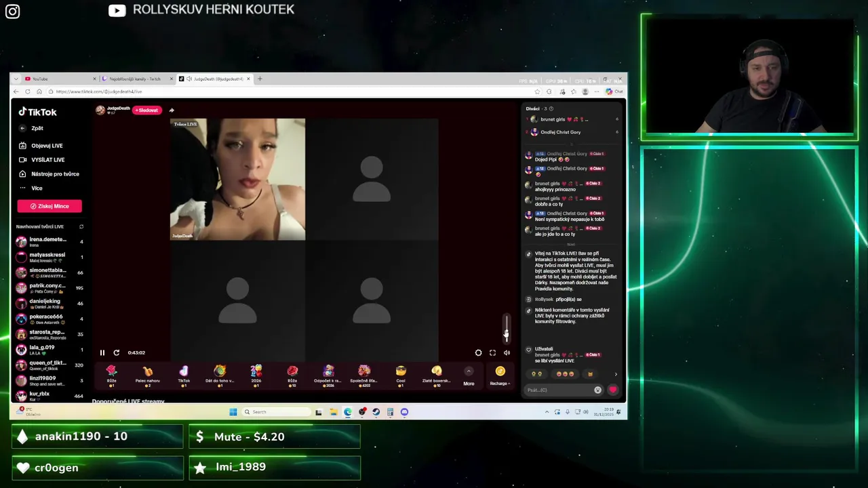Open the emoji picker in chat

pyautogui.click(x=597, y=390)
